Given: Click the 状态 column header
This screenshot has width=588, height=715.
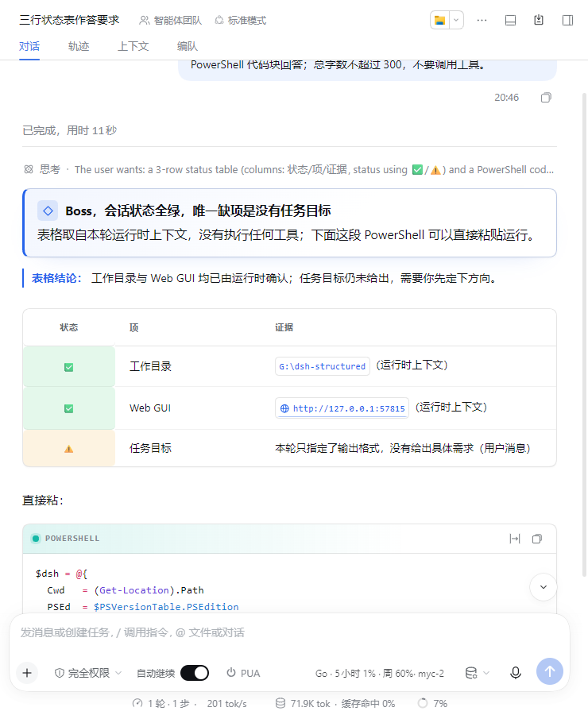Looking at the screenshot, I should coord(69,327).
